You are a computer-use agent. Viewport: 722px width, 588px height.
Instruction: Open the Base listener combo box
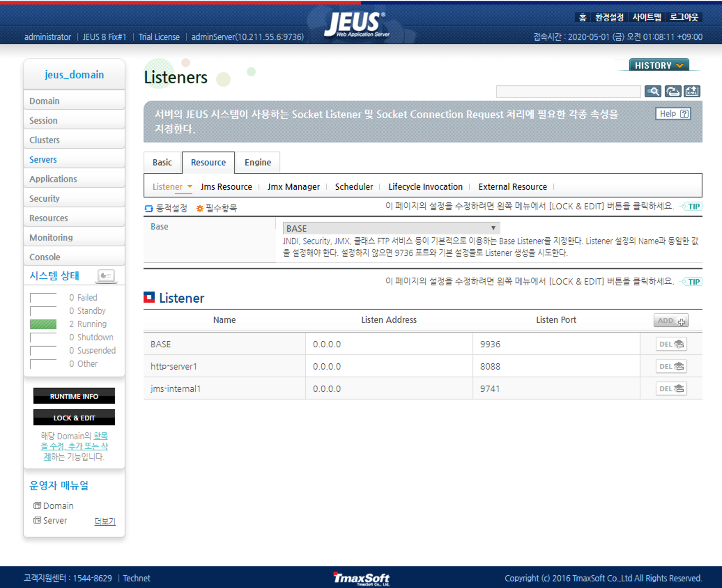pyautogui.click(x=391, y=229)
